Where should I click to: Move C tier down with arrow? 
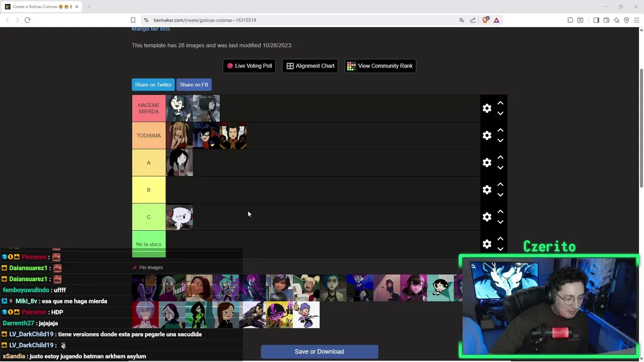click(500, 222)
